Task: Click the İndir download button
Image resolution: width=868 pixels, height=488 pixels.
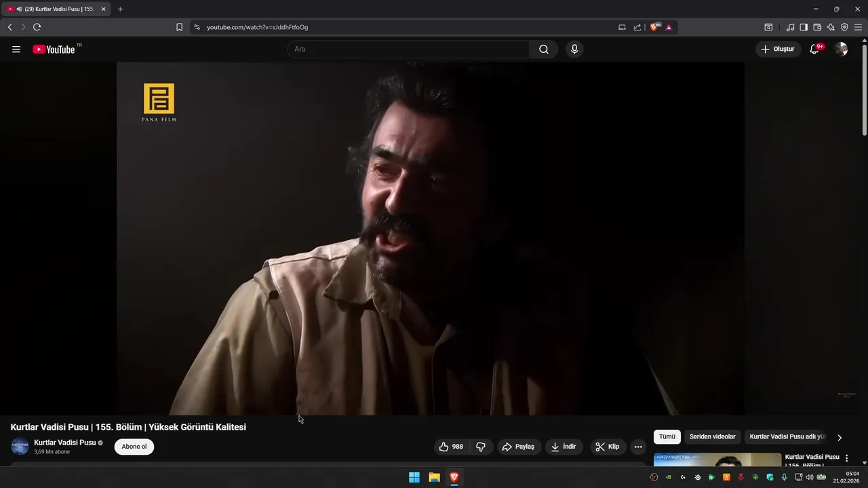Action: pos(564,447)
